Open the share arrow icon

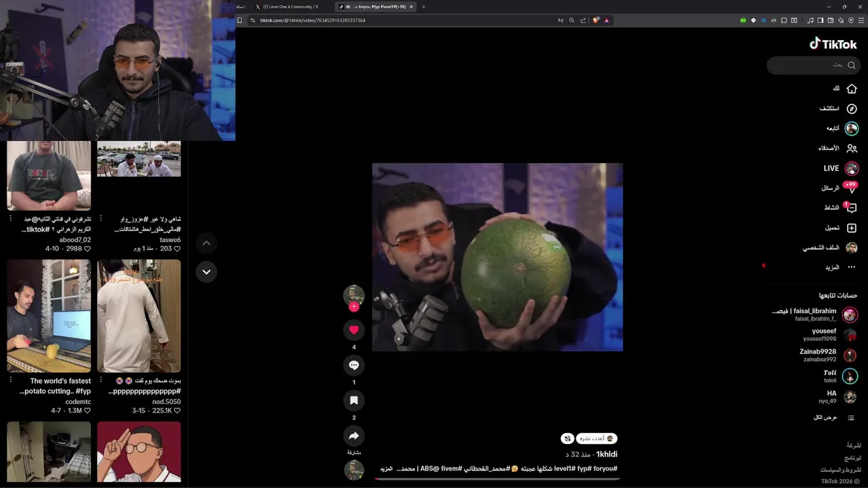[x=353, y=436]
